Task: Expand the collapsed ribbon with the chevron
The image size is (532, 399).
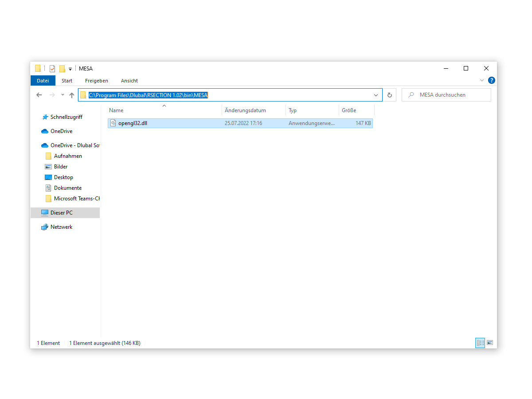Action: click(481, 80)
